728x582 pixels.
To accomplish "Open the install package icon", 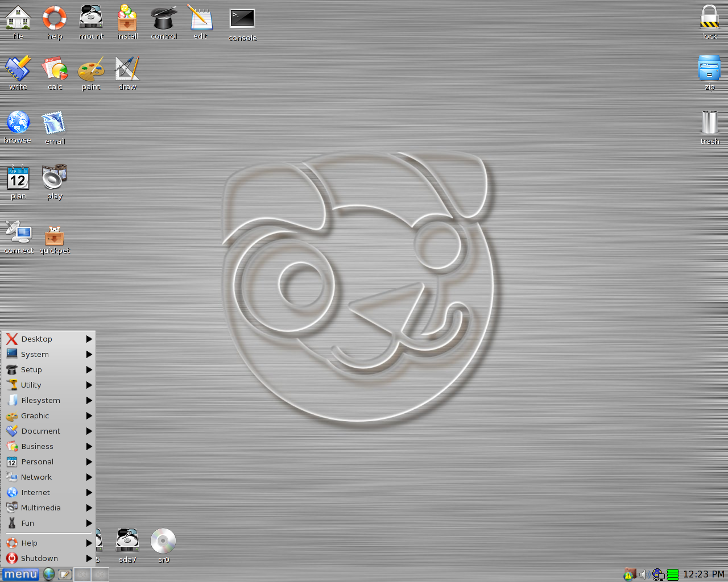I will [x=127, y=18].
